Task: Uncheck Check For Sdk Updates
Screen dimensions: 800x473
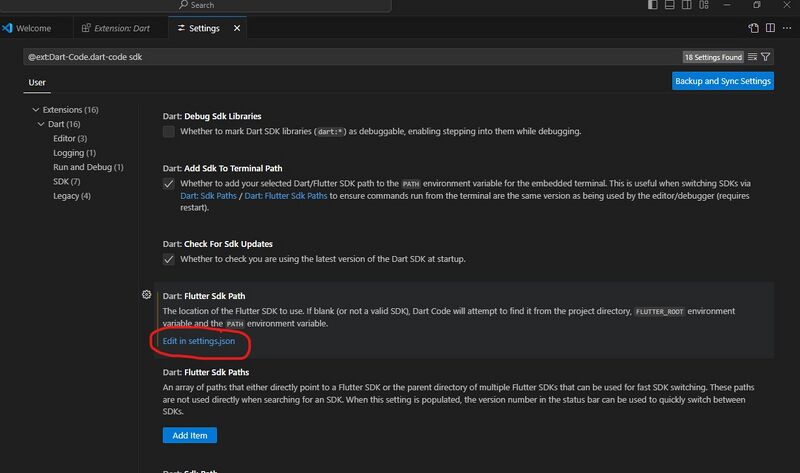Action: (x=168, y=259)
